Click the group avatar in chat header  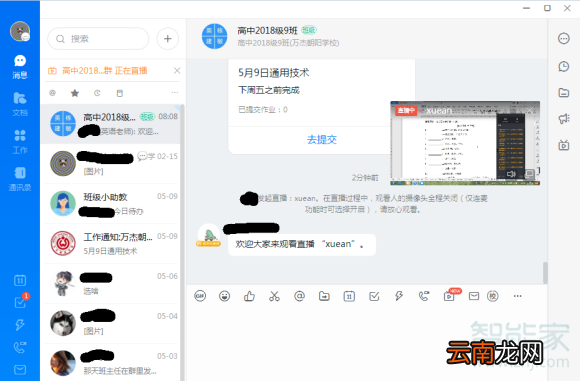[215, 36]
